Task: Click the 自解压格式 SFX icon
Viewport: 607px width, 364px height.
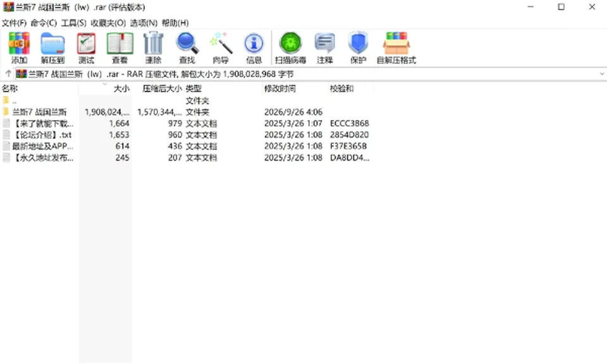Action: coord(396,48)
